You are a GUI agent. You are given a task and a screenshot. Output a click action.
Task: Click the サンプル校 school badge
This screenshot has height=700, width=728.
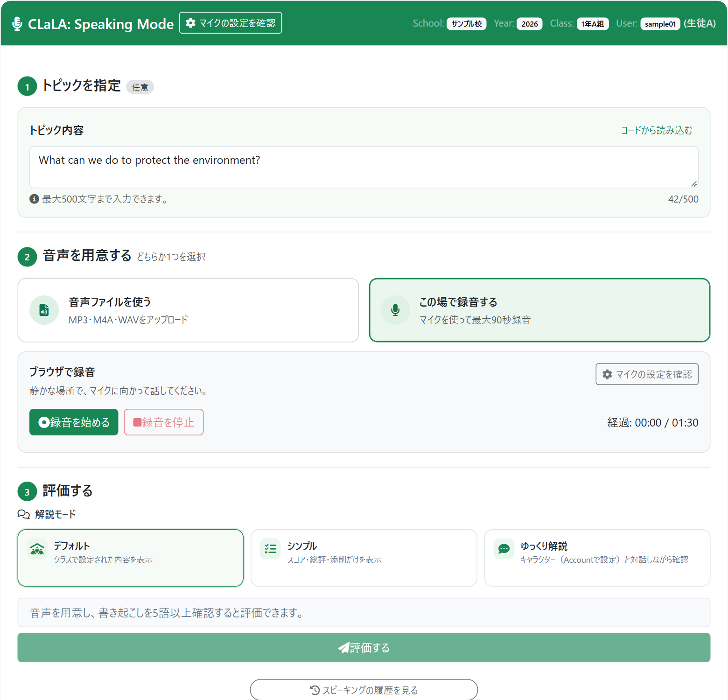point(466,24)
